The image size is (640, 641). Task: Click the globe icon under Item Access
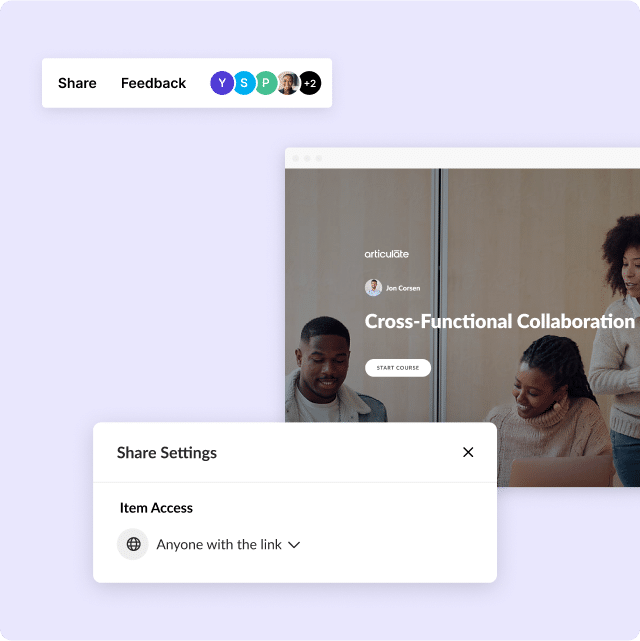133,544
